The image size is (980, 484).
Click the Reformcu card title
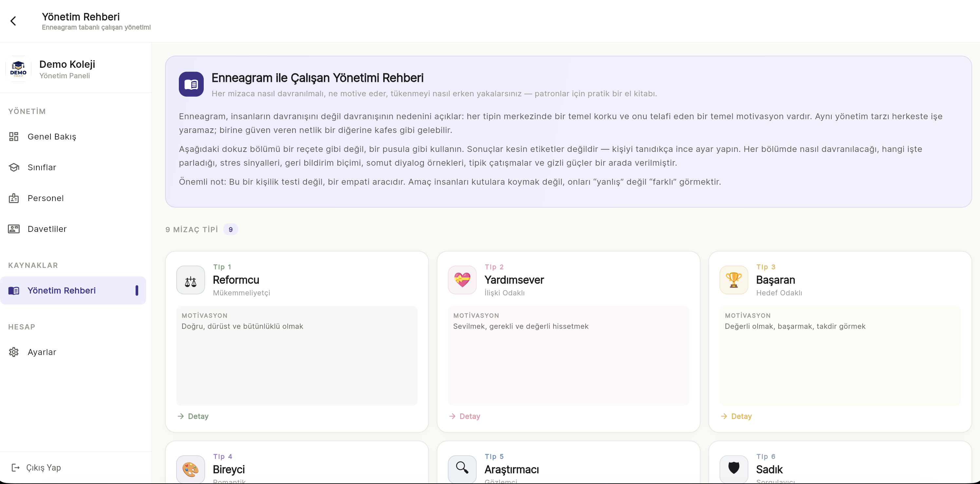click(x=236, y=280)
